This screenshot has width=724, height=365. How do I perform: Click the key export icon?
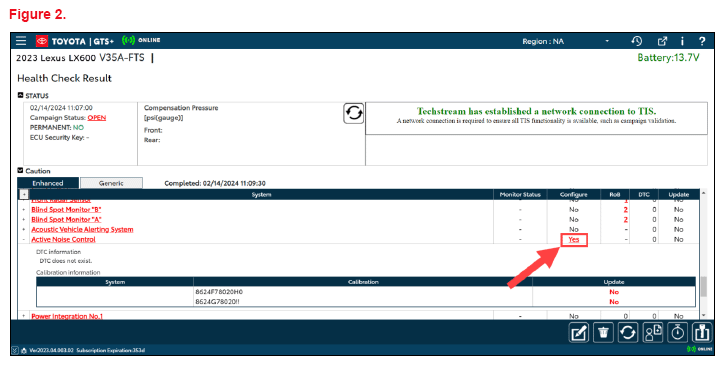pyautogui.click(x=702, y=332)
